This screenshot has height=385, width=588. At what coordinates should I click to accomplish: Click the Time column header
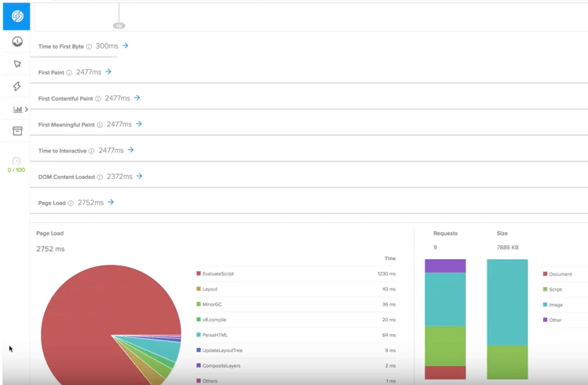pyautogui.click(x=390, y=258)
